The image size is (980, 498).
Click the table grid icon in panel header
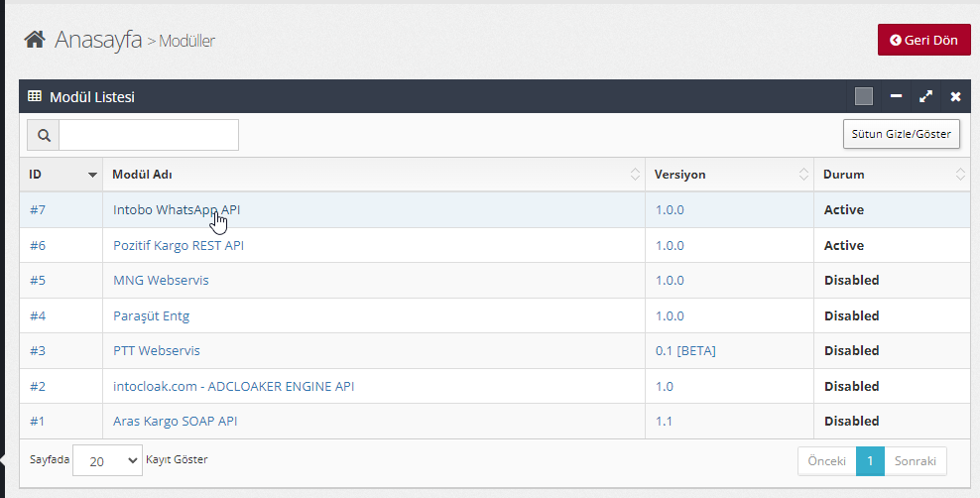click(34, 96)
